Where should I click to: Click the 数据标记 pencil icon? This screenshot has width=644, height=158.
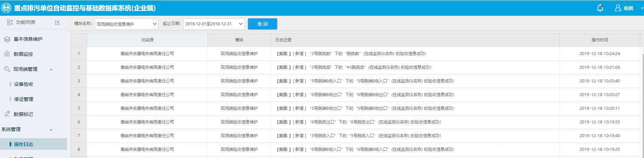click(x=7, y=114)
